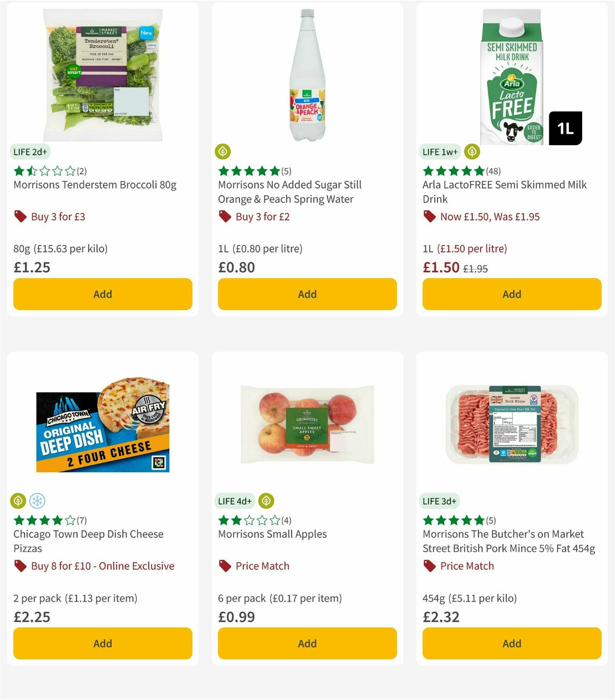This screenshot has width=615, height=700.
Task: Click the Price Match tag icon under Morrisons Small Apples
Action: pos(224,566)
